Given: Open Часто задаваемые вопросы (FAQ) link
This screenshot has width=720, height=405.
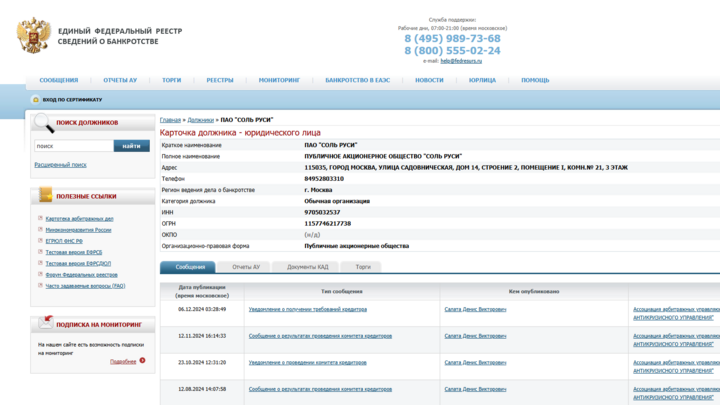Looking at the screenshot, I should 85,286.
